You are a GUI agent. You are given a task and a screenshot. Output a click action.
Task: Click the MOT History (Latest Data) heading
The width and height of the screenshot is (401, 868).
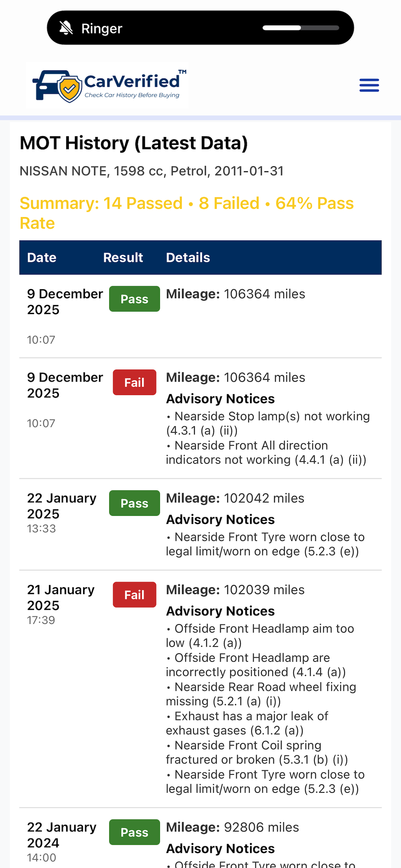pyautogui.click(x=134, y=143)
